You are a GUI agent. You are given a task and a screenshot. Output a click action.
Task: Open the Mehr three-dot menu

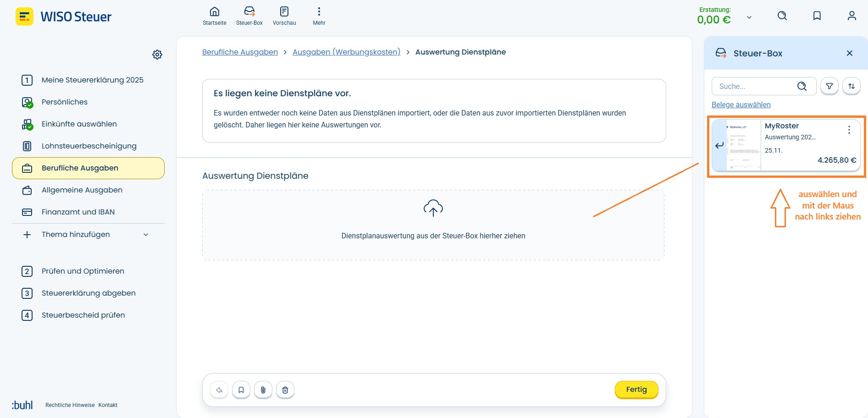[x=319, y=11]
